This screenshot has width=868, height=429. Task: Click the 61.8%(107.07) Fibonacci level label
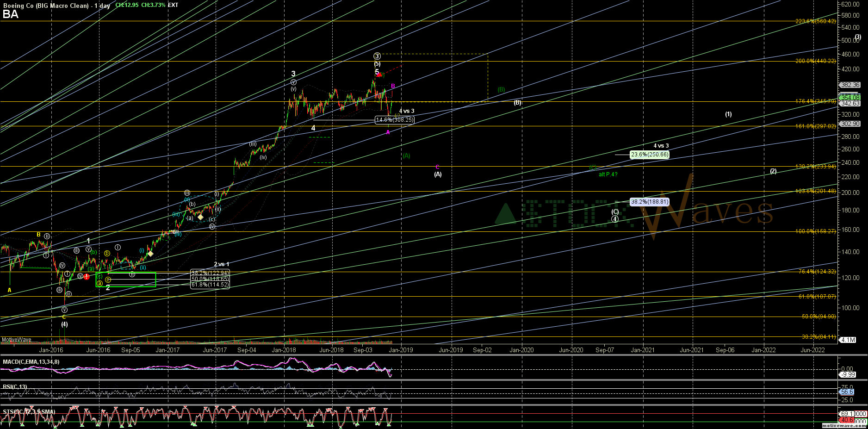[817, 297]
